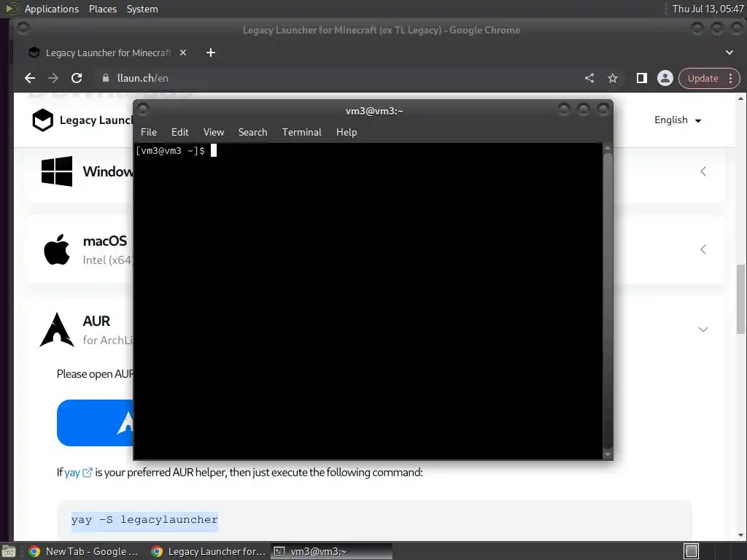Click the share icon in address bar

[x=589, y=78]
